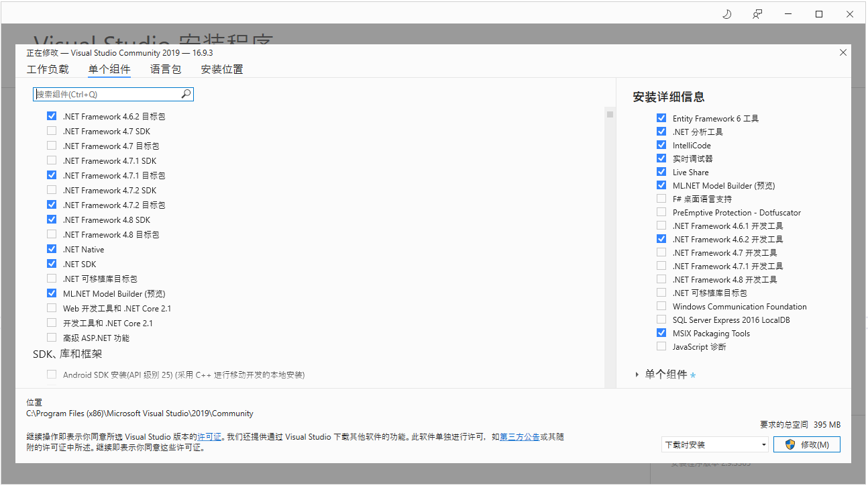
Task: Check F# 桌面语言支持
Action: coord(661,199)
